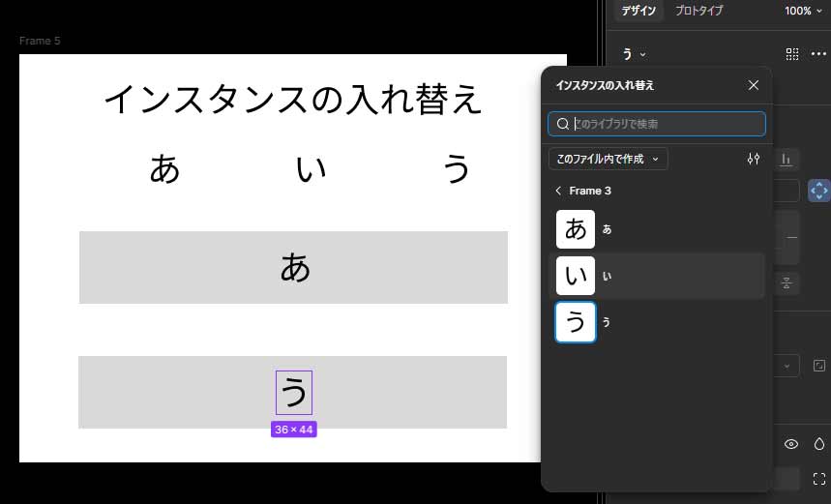Click the blue auto layout icon
The width and height of the screenshot is (831, 504).
pyautogui.click(x=818, y=191)
